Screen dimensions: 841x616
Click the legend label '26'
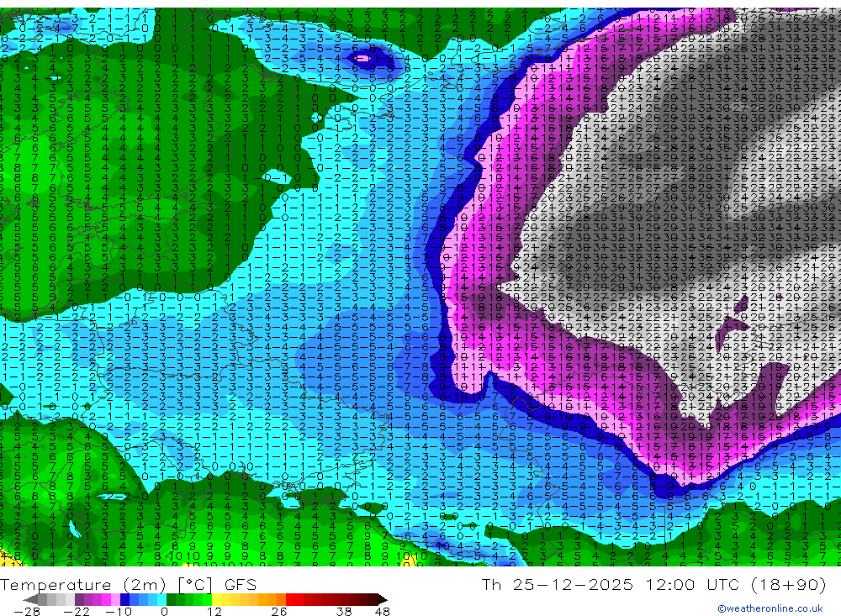[279, 612]
